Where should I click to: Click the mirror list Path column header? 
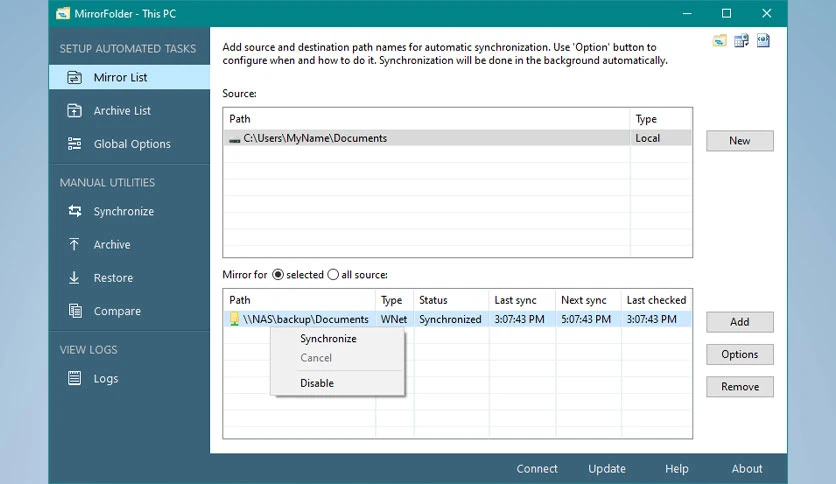tap(300, 300)
